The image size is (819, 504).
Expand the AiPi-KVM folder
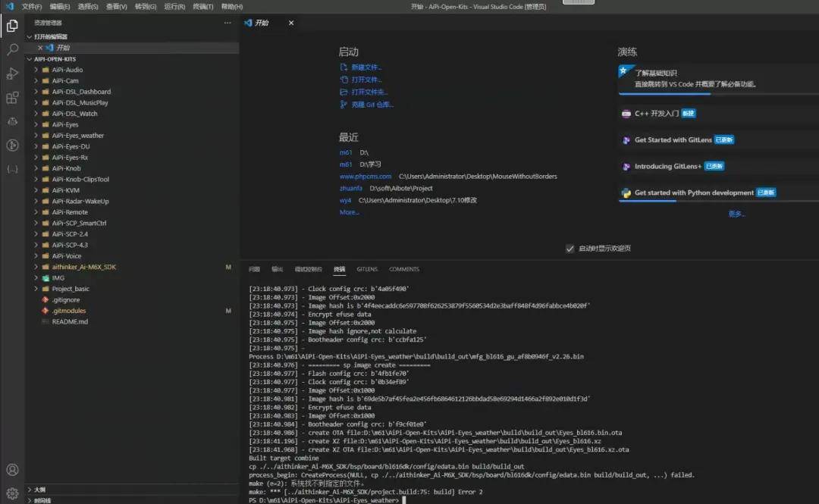coord(36,190)
